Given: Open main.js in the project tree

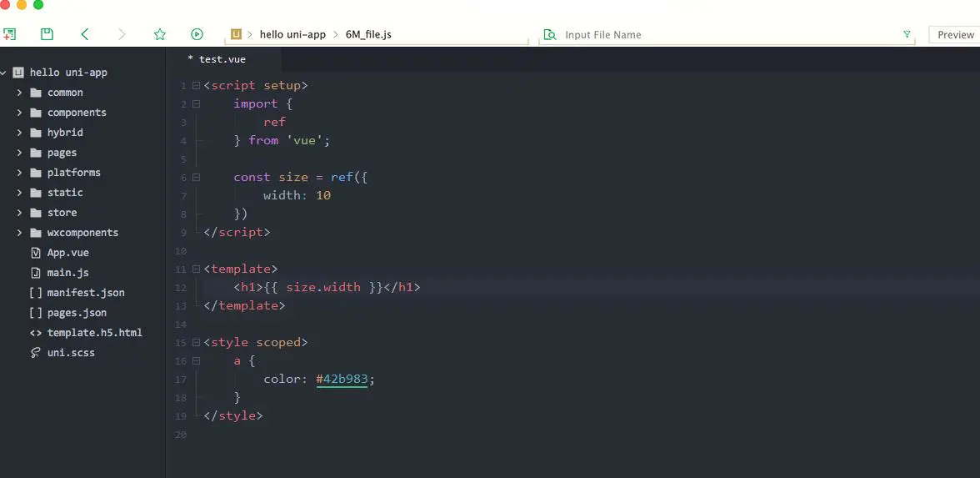Looking at the screenshot, I should tap(68, 273).
